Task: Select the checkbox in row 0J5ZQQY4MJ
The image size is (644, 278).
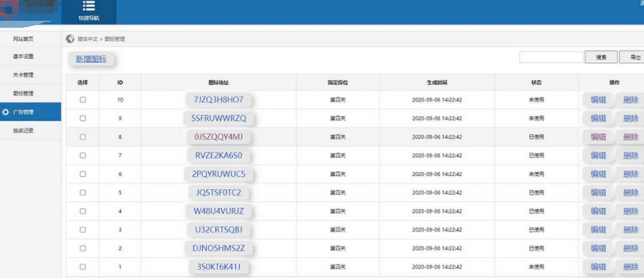Action: pyautogui.click(x=83, y=137)
